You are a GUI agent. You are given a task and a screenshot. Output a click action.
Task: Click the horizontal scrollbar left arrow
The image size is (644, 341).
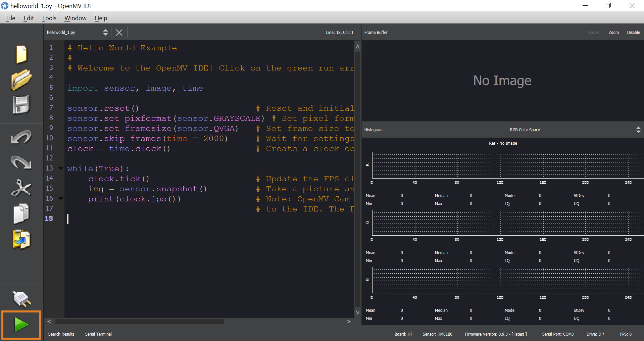49,322
